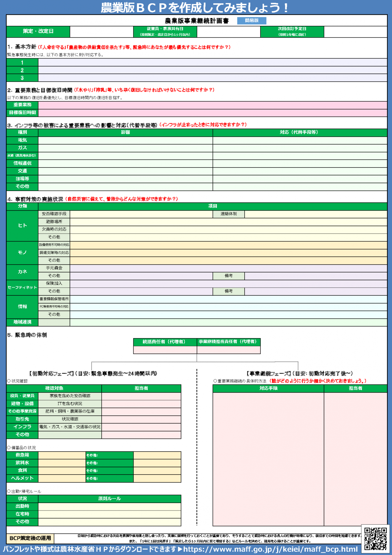392x555 pixels.
Task: Click the large 対応手順 entry area
Action: pos(268,458)
